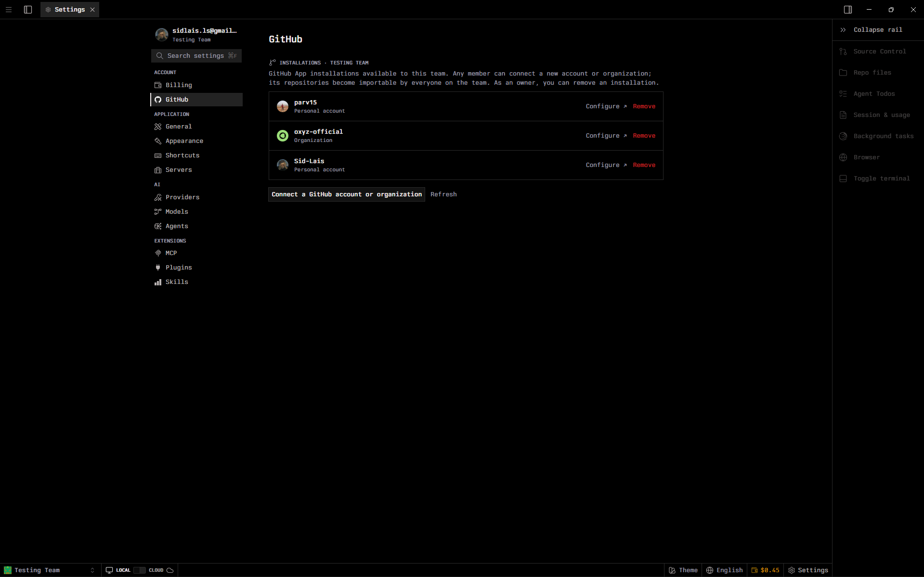Open the Browser panel
Viewport: 924px width, 577px height.
(x=878, y=157)
